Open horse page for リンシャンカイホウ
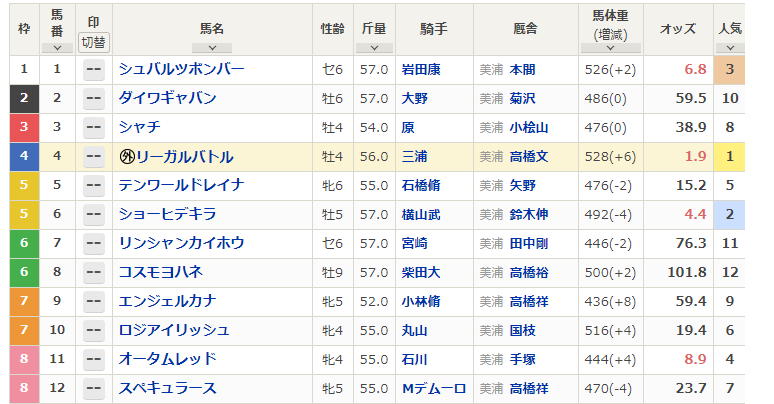The width and height of the screenshot is (774, 404). tap(181, 243)
